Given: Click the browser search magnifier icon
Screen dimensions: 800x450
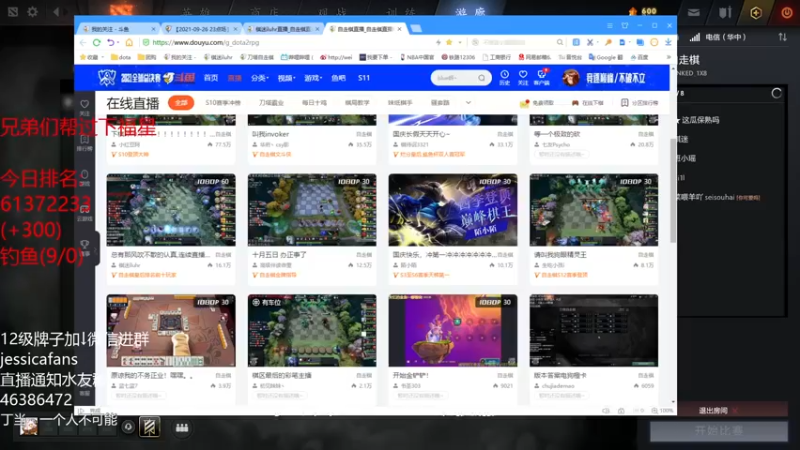Looking at the screenshot, I should [x=560, y=42].
